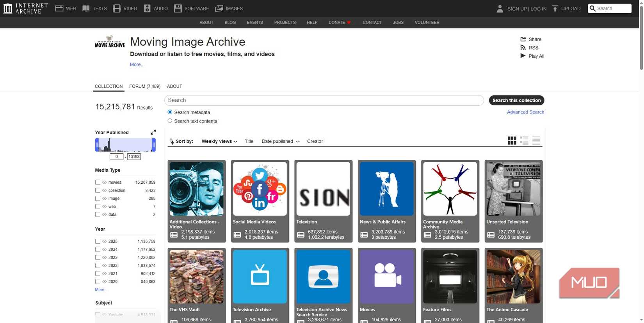644x323 pixels.
Task: Toggle sort direction arrow icon
Action: coord(172,141)
